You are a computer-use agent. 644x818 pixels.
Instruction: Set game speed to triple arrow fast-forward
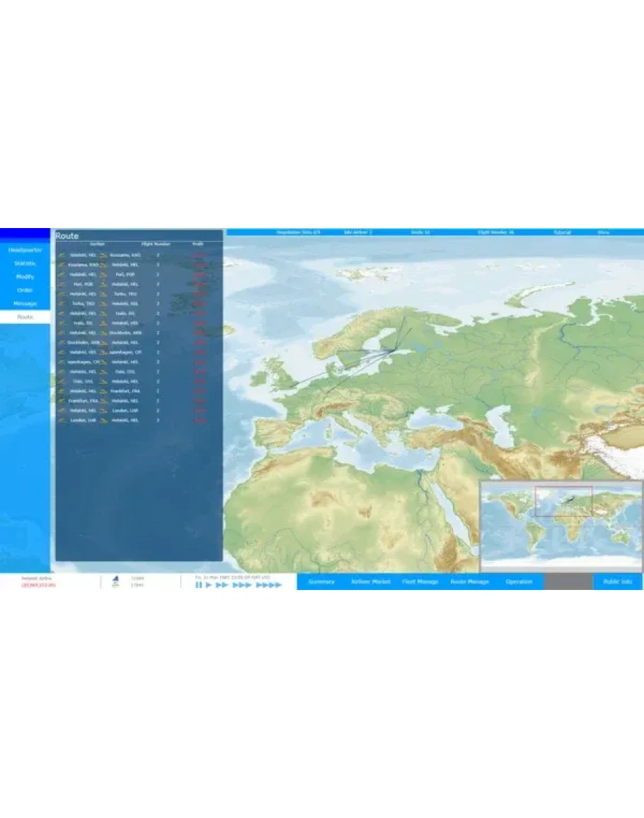pos(242,585)
